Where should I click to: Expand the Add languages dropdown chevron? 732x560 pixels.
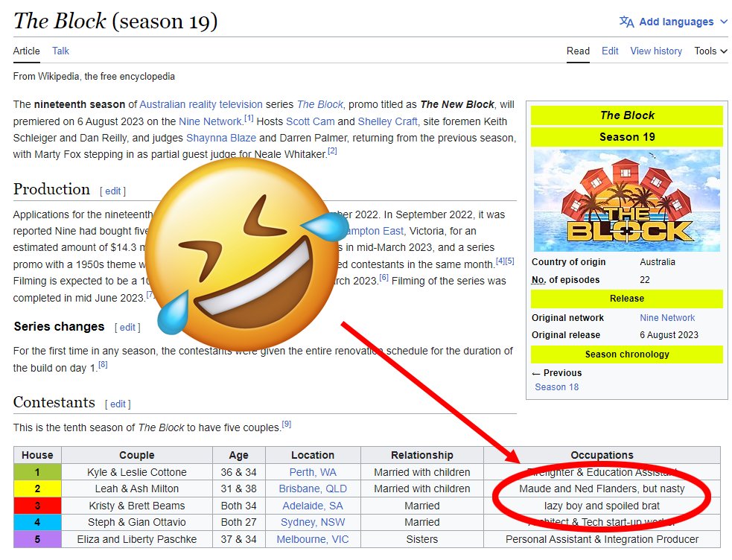(x=724, y=22)
